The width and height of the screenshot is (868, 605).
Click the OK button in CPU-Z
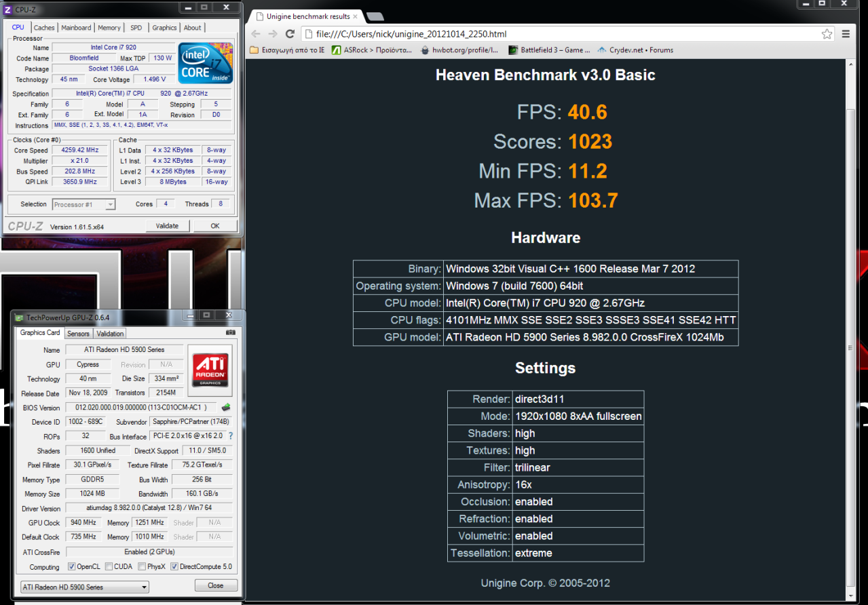point(215,226)
